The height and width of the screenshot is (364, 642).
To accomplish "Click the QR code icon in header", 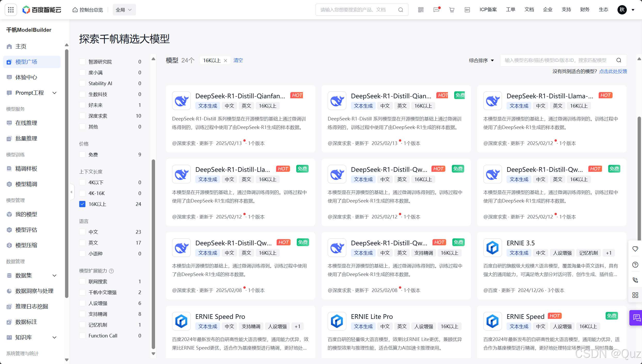I will (x=421, y=10).
